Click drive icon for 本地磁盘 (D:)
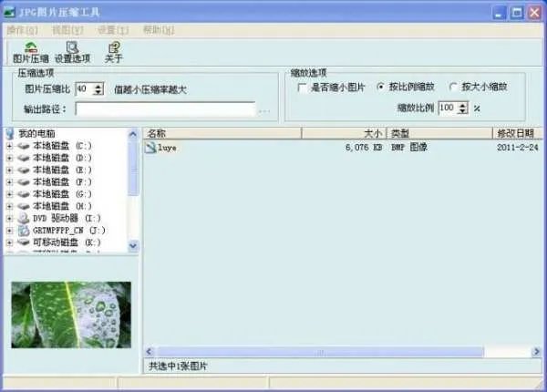The width and height of the screenshot is (547, 392). [x=24, y=158]
